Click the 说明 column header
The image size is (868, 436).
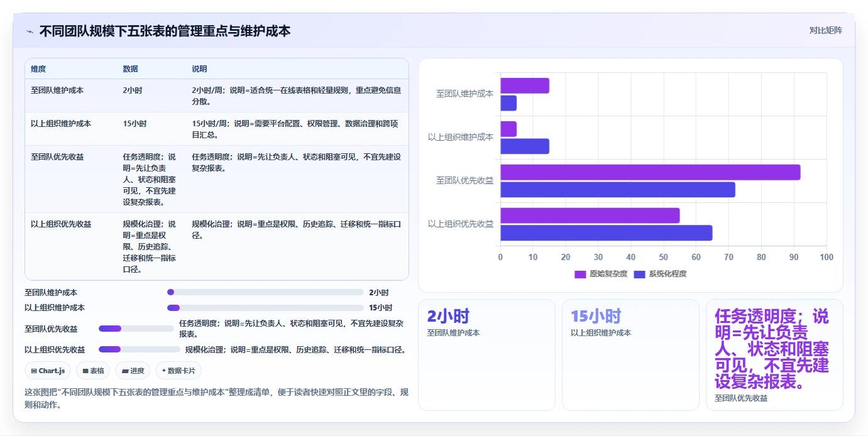click(199, 69)
